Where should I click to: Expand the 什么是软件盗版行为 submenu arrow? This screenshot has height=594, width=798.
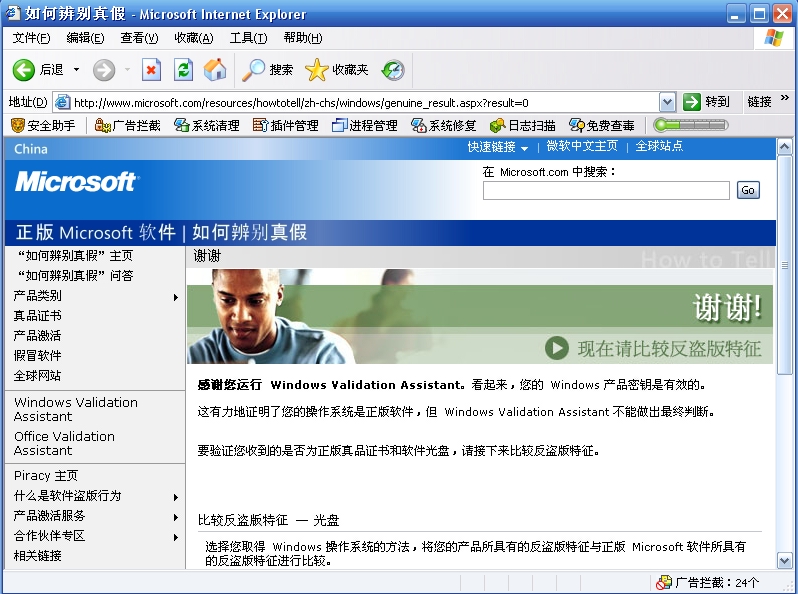(176, 497)
